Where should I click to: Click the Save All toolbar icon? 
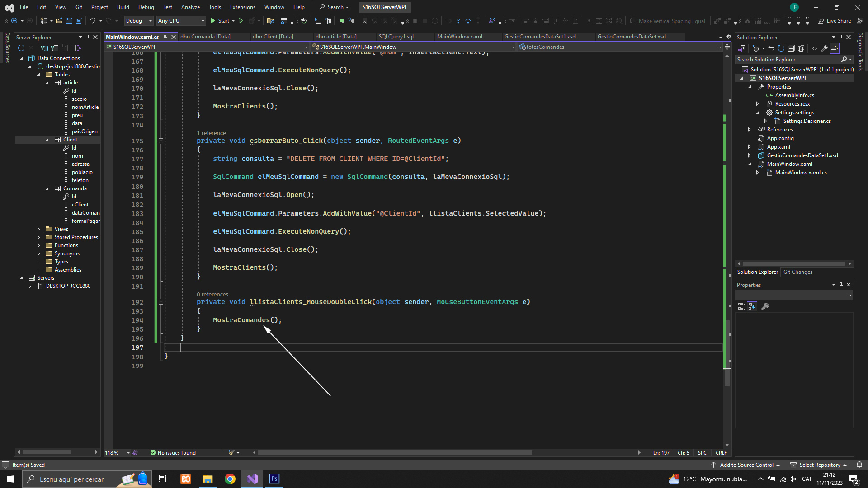(x=79, y=21)
